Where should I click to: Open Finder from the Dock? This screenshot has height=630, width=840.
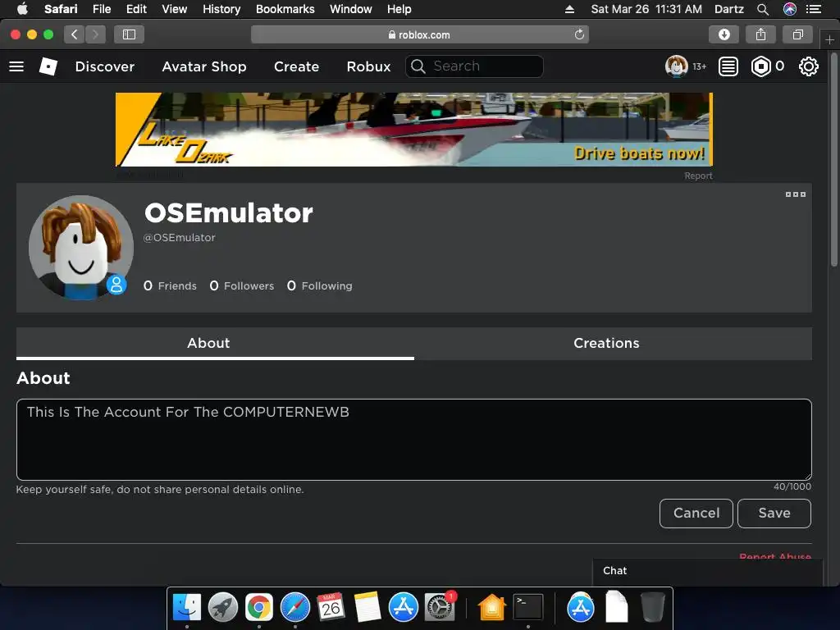click(x=187, y=607)
